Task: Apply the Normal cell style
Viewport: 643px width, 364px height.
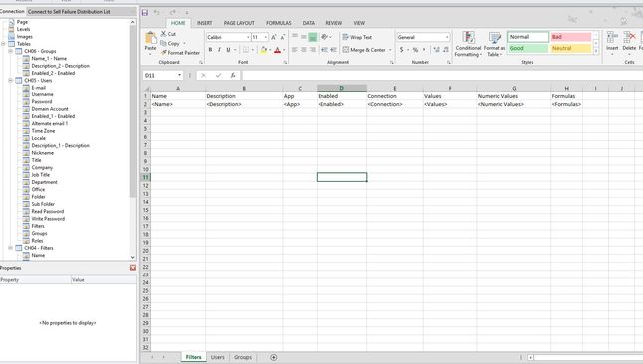Action: pyautogui.click(x=529, y=37)
